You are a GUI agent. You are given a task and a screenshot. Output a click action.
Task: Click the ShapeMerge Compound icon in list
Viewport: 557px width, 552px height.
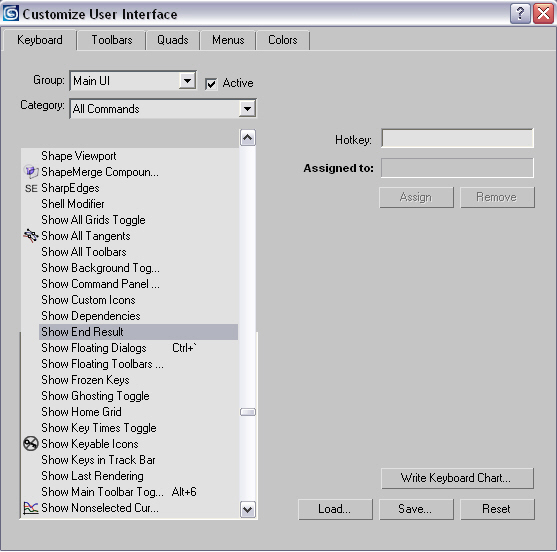pyautogui.click(x=31, y=172)
